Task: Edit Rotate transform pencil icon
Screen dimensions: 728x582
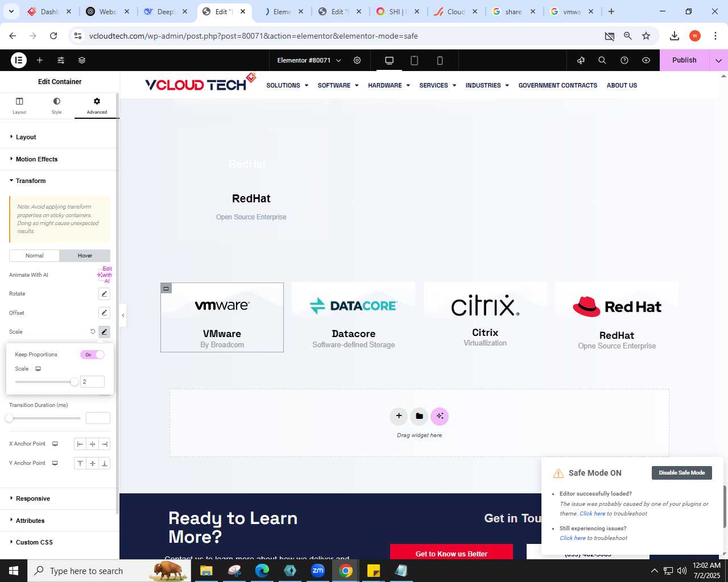Action: [x=104, y=294]
